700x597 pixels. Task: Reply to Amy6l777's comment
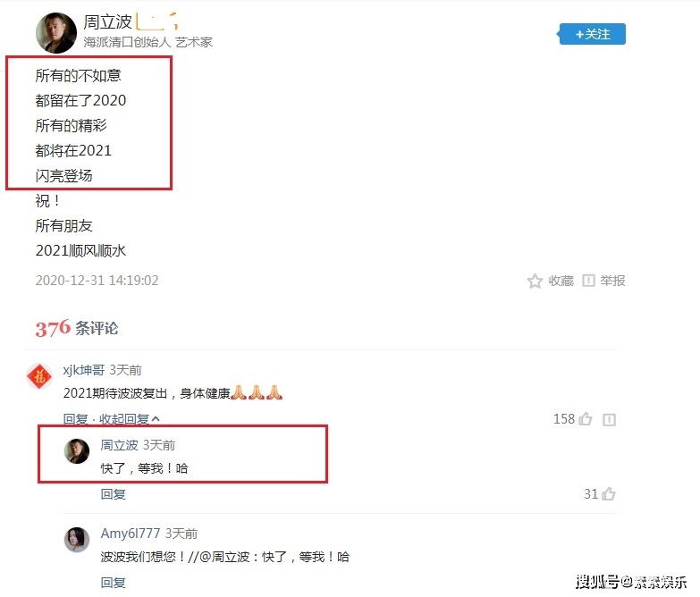pyautogui.click(x=113, y=583)
